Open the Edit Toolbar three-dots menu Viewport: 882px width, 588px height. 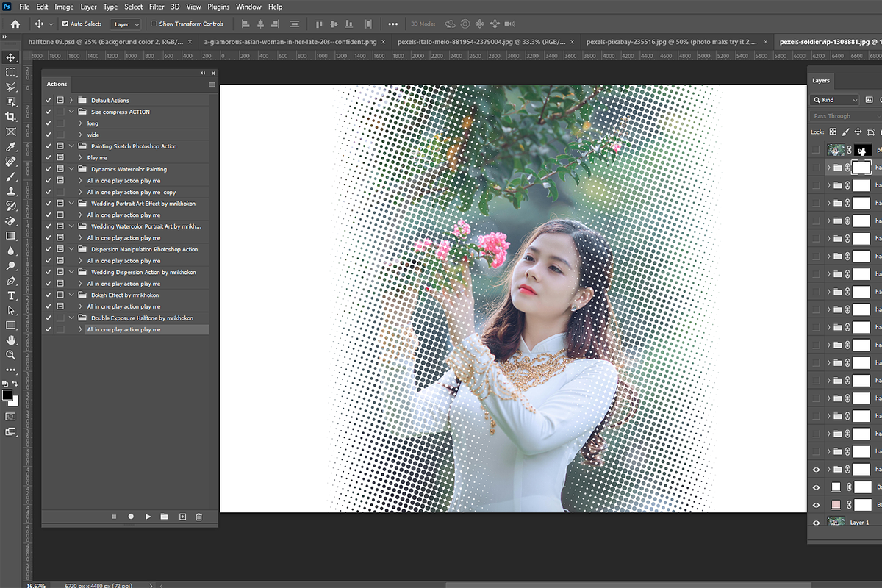(x=11, y=370)
